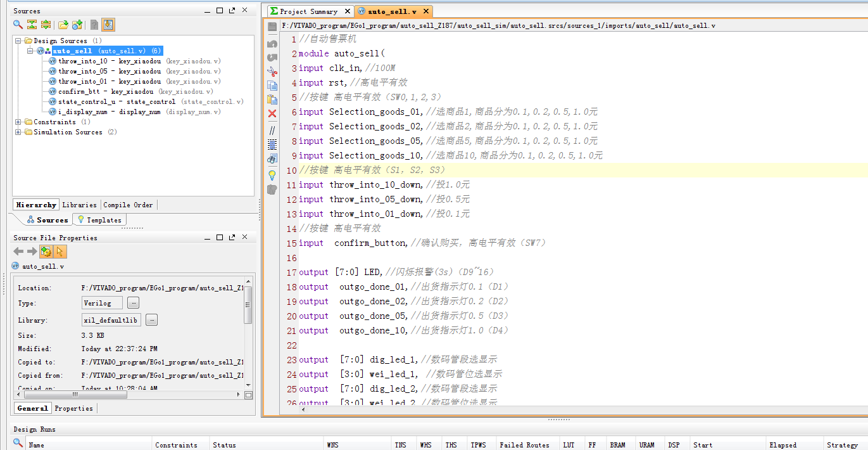The image size is (868, 450).
Task: Toggle line comments with the // icon
Action: click(272, 129)
